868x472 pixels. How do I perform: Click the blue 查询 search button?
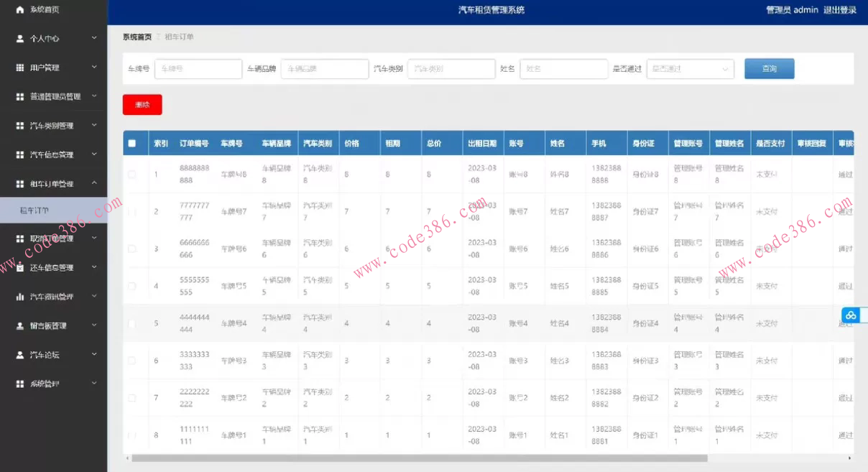pyautogui.click(x=769, y=69)
